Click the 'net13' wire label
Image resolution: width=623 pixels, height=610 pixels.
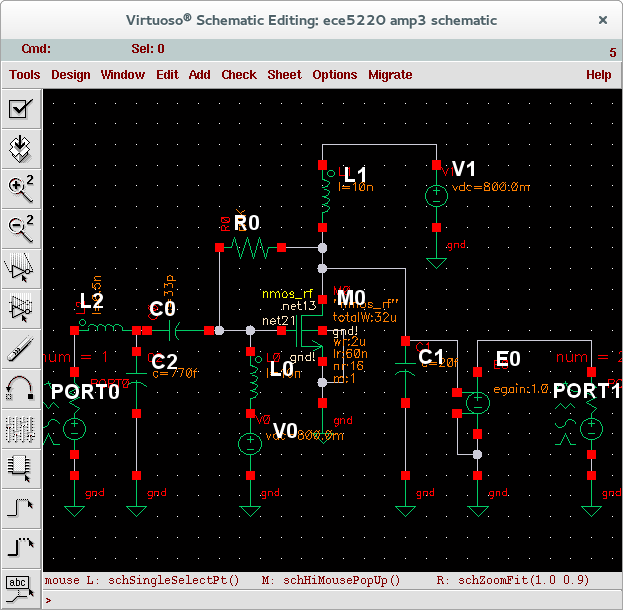pos(298,306)
